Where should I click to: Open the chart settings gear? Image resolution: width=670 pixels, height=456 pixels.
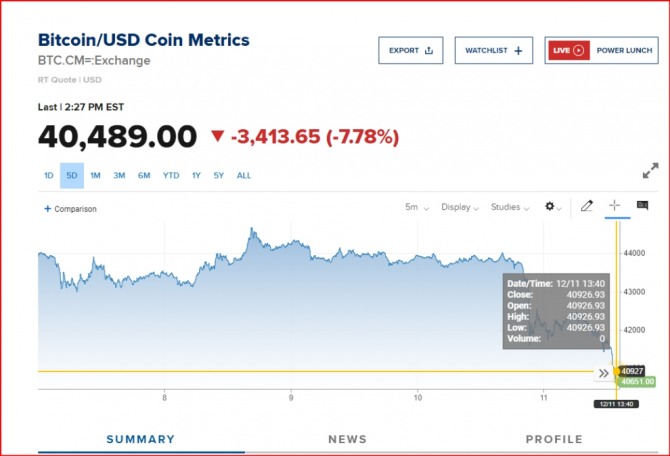tap(552, 207)
